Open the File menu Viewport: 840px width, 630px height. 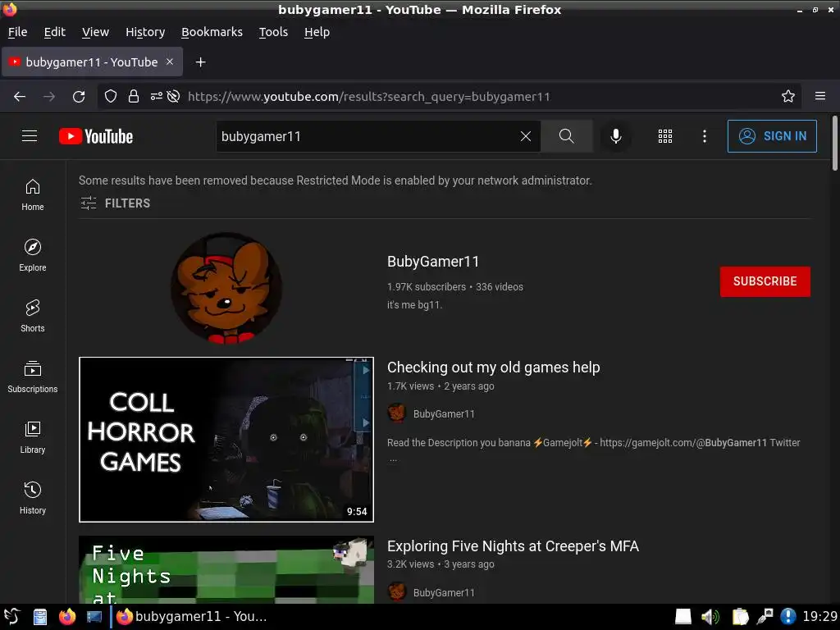point(18,32)
